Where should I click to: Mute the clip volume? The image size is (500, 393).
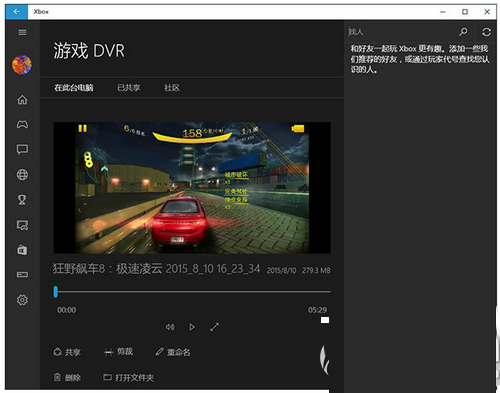click(170, 327)
